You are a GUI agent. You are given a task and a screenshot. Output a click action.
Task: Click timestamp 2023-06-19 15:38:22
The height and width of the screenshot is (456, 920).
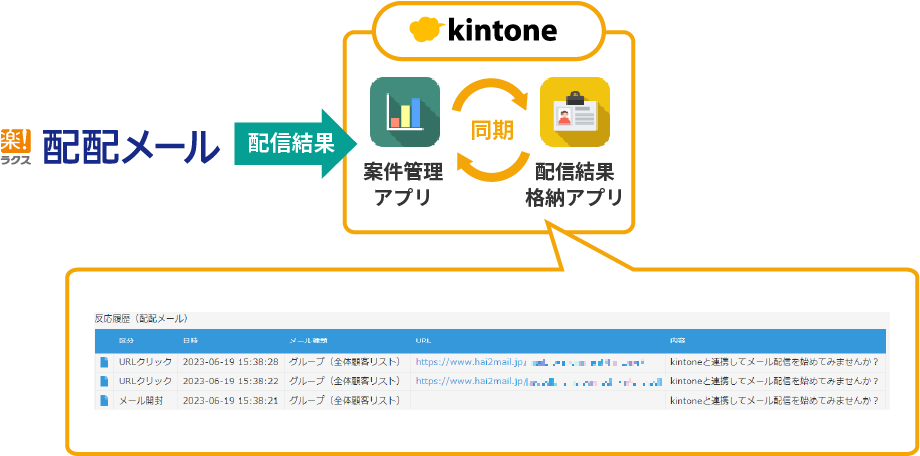point(231,381)
